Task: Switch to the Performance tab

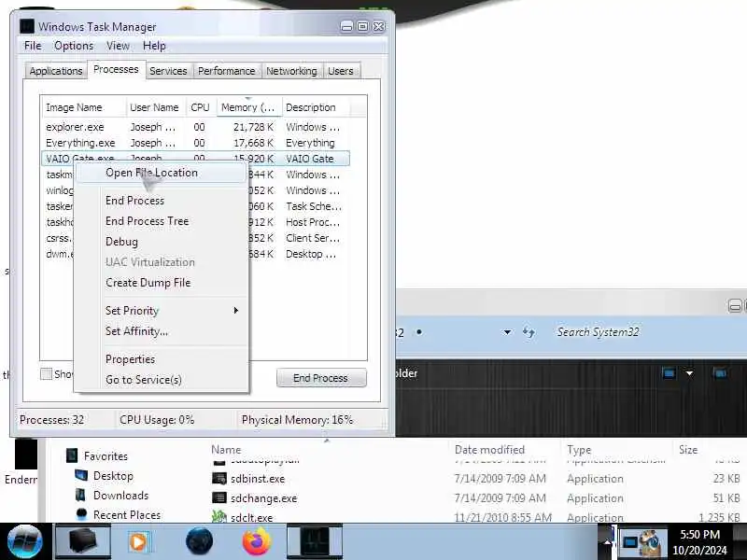Action: point(226,71)
